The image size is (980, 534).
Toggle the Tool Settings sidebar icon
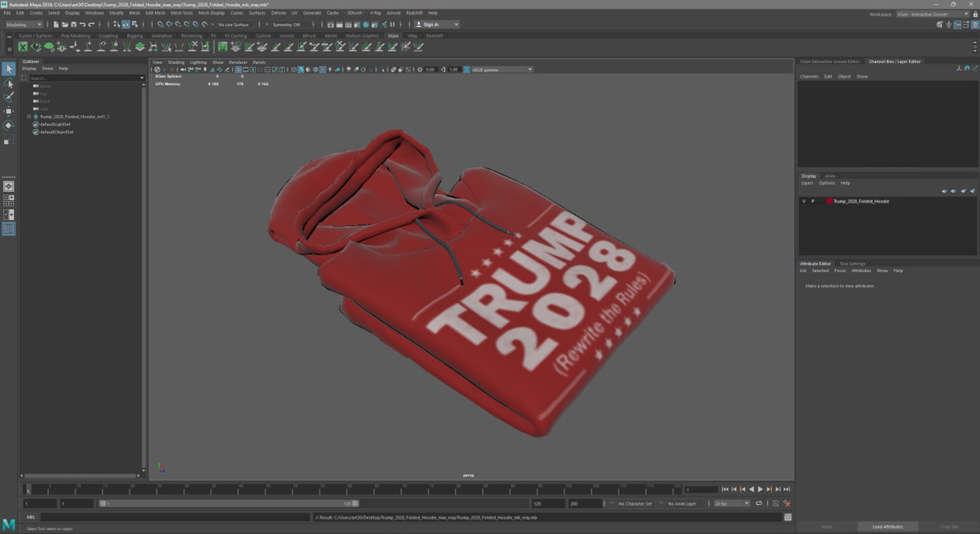[966, 25]
